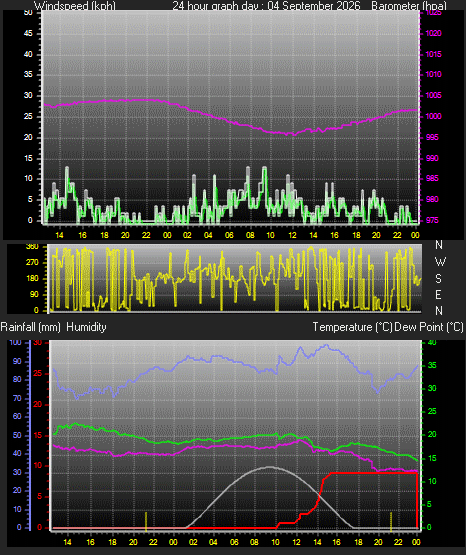Click the "Barometer (hpa)" heading

pyautogui.click(x=409, y=6)
